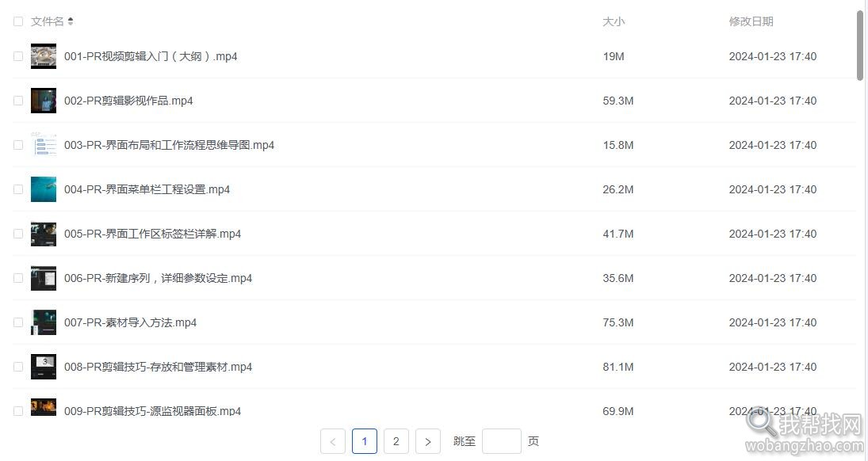This screenshot has width=868, height=461.
Task: Click the vertical scrollbar handle
Action: tap(860, 44)
